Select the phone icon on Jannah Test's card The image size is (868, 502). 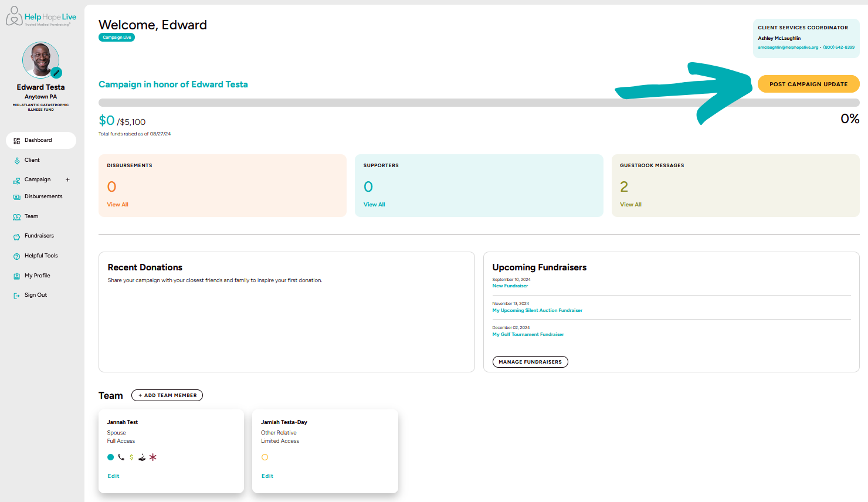coord(120,457)
